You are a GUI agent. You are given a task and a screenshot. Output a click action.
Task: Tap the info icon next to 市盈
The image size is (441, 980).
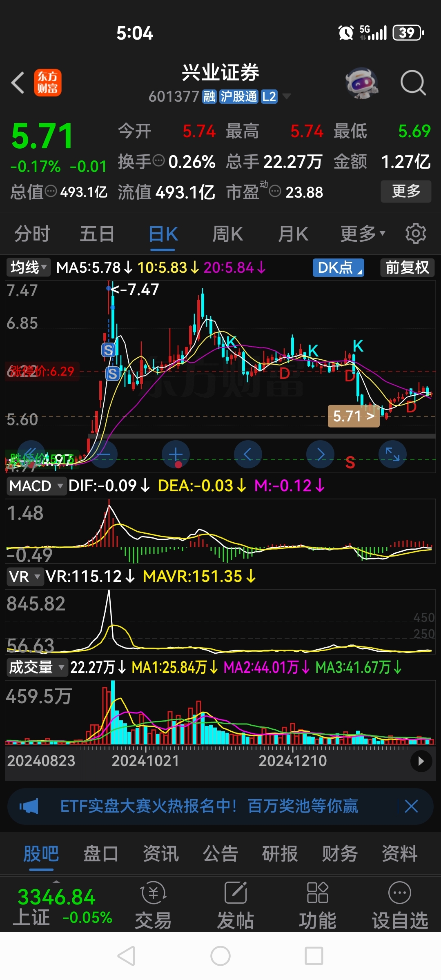pyautogui.click(x=275, y=191)
